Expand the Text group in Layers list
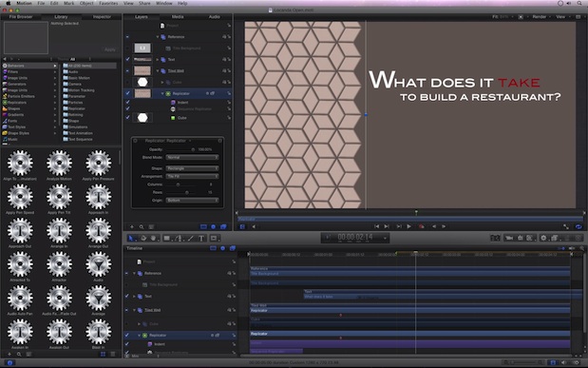The image size is (588, 368). pyautogui.click(x=158, y=59)
